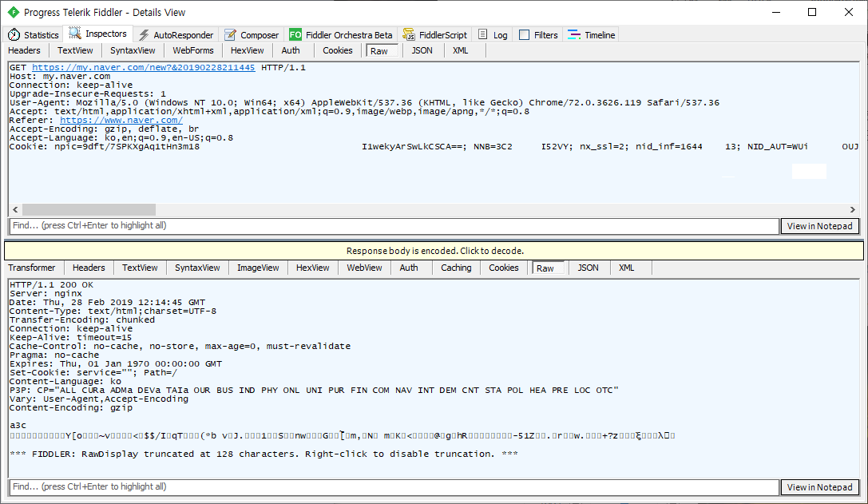Click the AutoResponder lightning bolt icon
This screenshot has width=868, height=504.
[144, 35]
